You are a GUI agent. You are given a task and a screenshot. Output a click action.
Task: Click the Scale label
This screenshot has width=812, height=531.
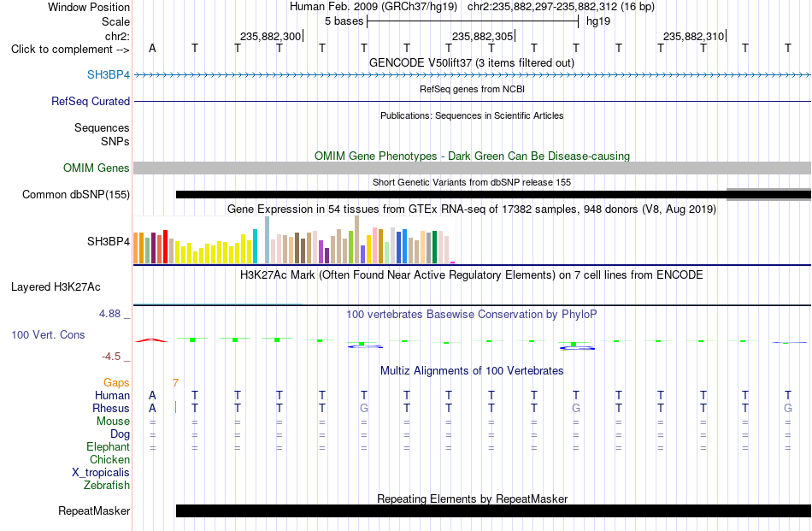pyautogui.click(x=115, y=21)
